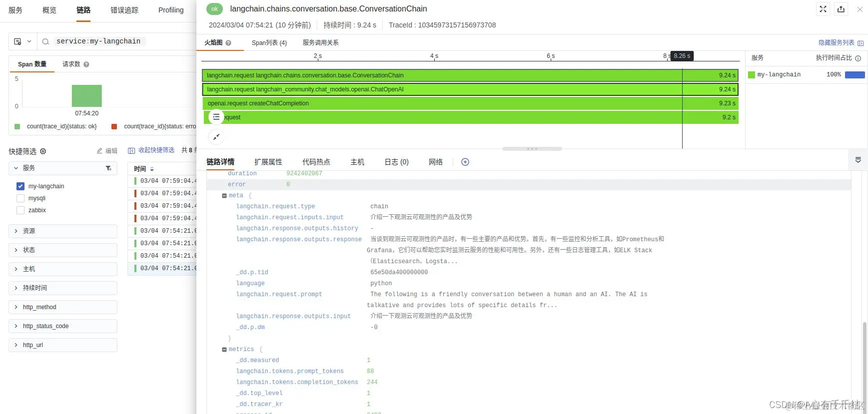Image resolution: width=868 pixels, height=414 pixels.
Task: Click the green ok status badge
Action: pos(214,9)
